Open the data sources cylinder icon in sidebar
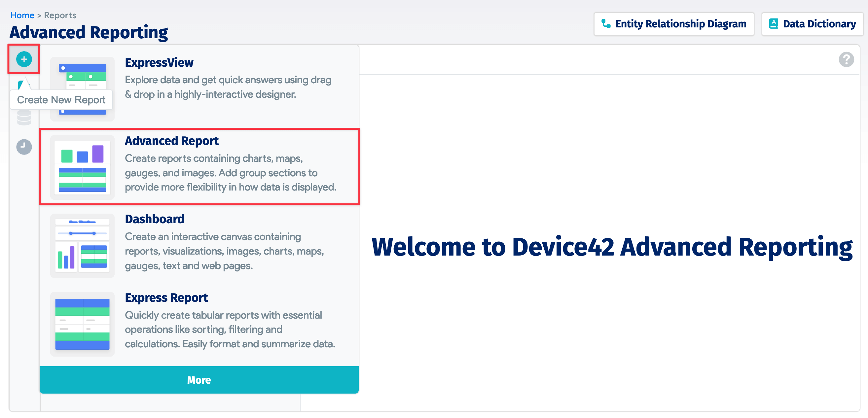This screenshot has height=418, width=868. point(24,118)
